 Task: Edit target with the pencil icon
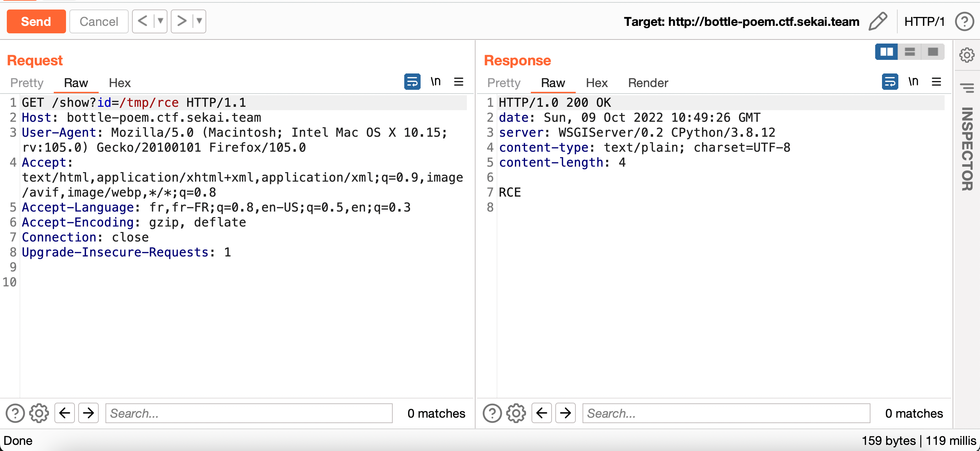coord(878,21)
